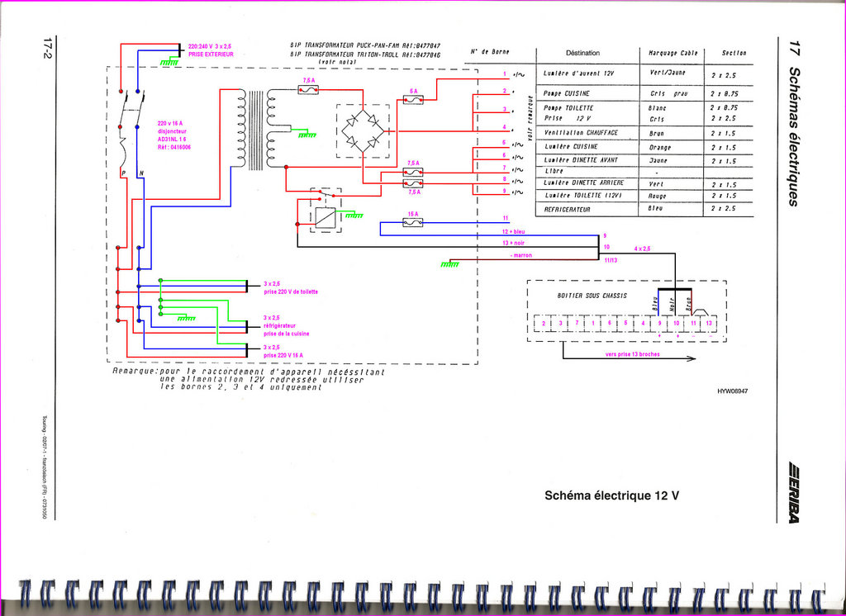
Task: Click ground symbol beside PRISE EXTERIEUR
Action: coord(169,60)
